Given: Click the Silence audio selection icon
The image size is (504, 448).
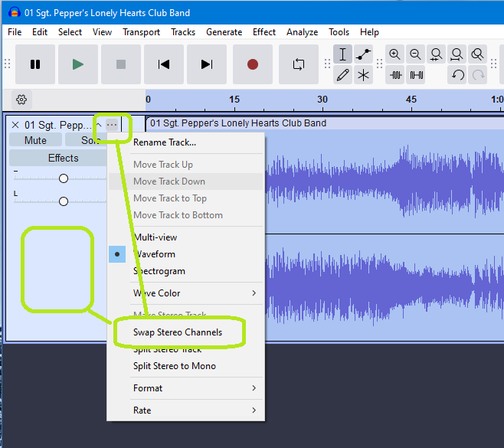Looking at the screenshot, I should coord(416,75).
